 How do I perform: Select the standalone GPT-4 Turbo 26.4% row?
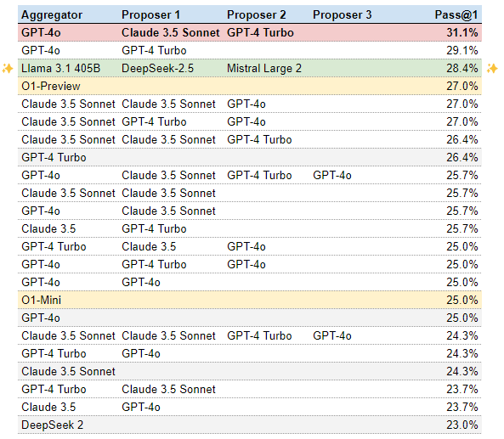point(249,157)
